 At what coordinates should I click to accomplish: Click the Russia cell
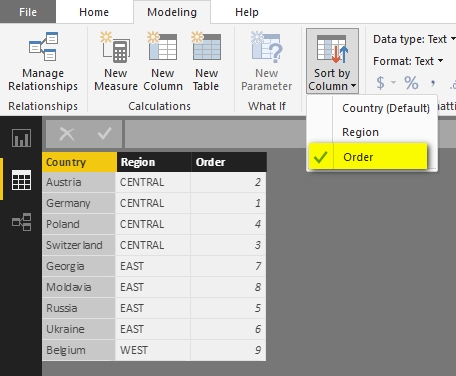(x=79, y=308)
